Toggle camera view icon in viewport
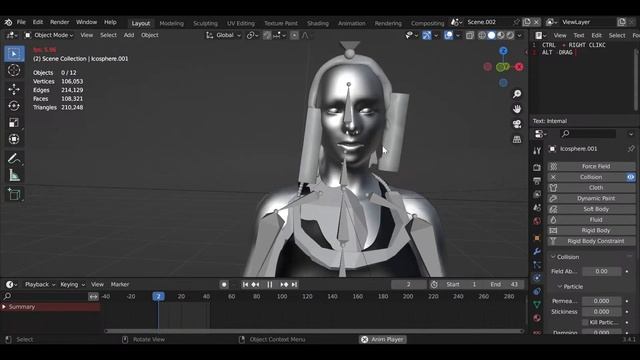The width and height of the screenshot is (640, 360). [517, 124]
